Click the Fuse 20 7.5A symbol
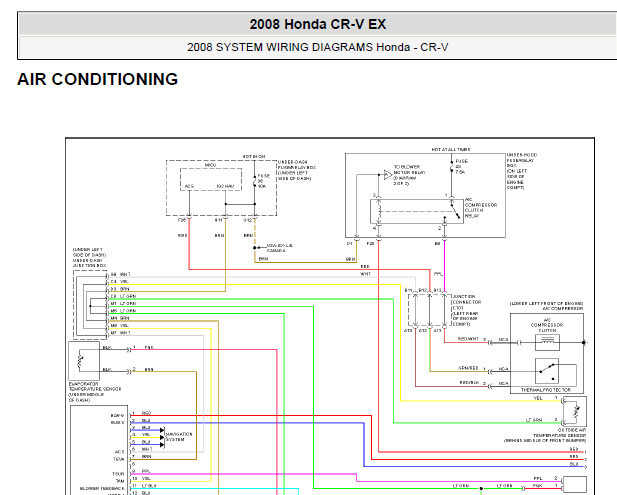Image resolution: width=617 pixels, height=495 pixels. tap(452, 167)
